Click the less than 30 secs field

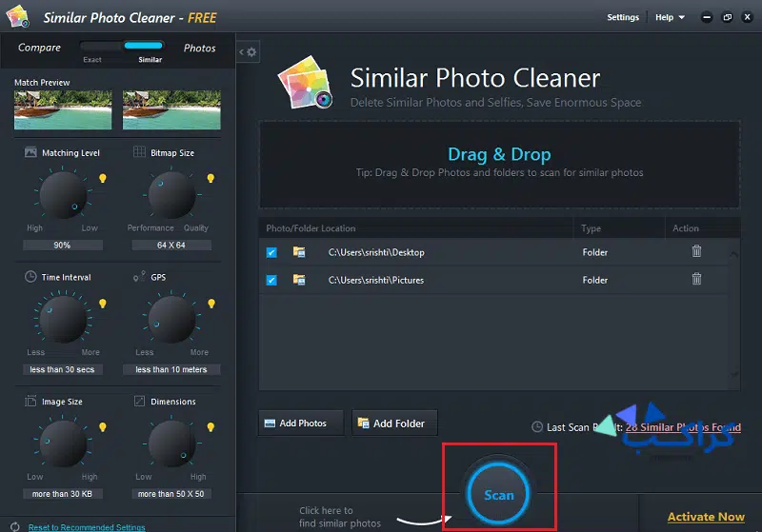(x=63, y=369)
